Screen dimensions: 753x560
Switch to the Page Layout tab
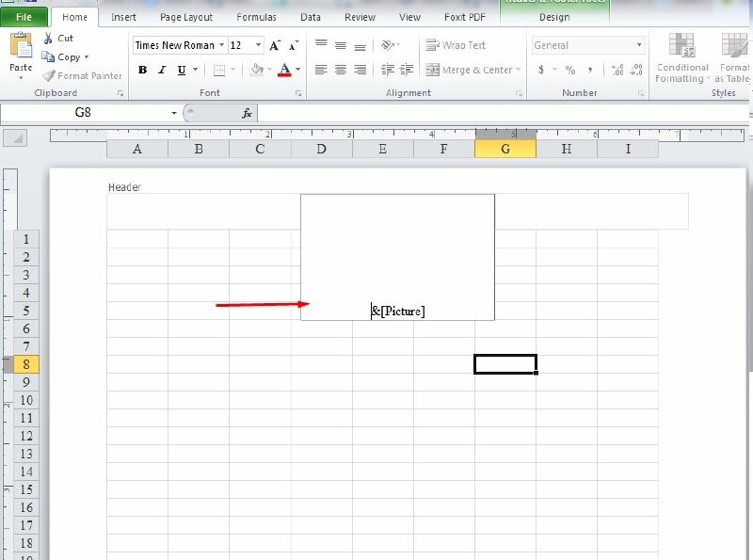[187, 17]
